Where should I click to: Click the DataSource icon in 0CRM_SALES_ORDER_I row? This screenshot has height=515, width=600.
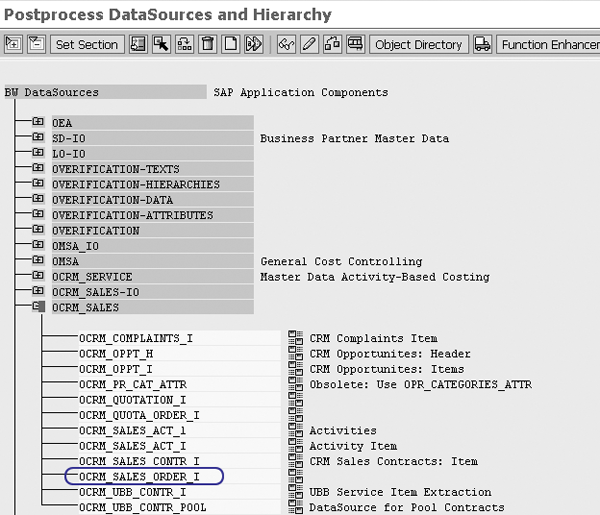pos(295,476)
